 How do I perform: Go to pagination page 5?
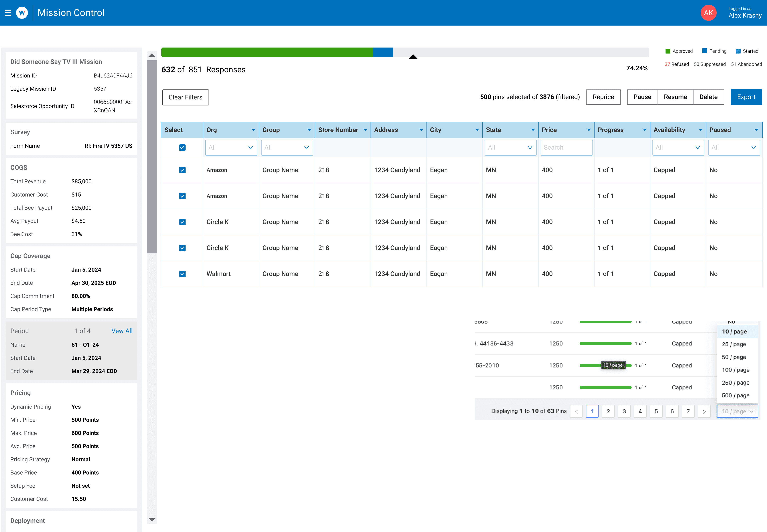656,411
